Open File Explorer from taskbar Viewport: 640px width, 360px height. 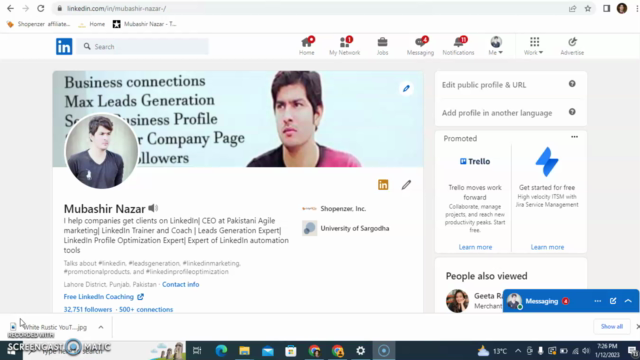(244, 351)
